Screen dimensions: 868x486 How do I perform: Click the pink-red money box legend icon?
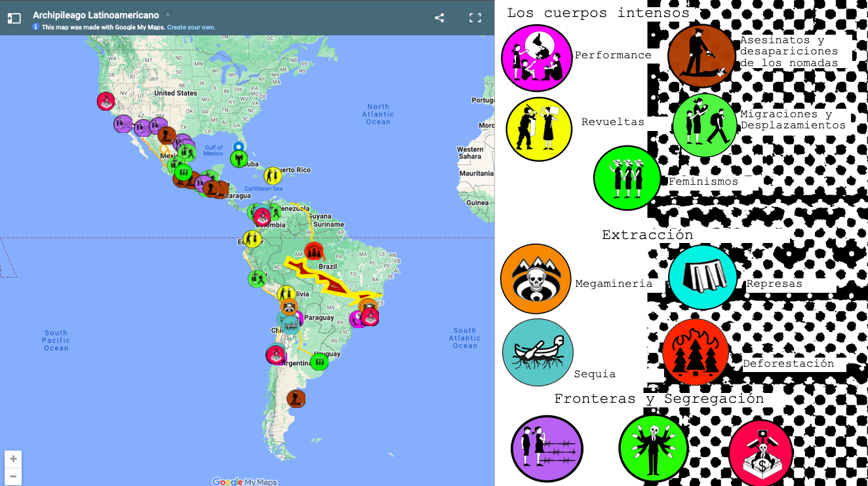point(761,453)
